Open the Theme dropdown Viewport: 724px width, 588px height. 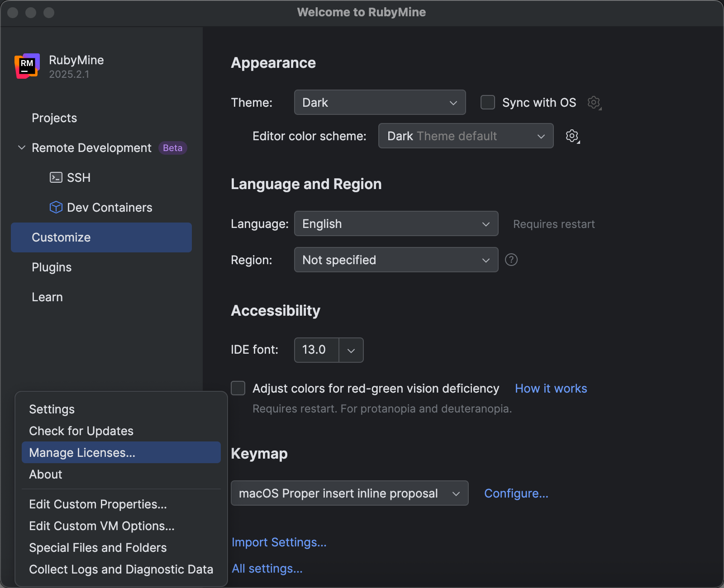[379, 102]
